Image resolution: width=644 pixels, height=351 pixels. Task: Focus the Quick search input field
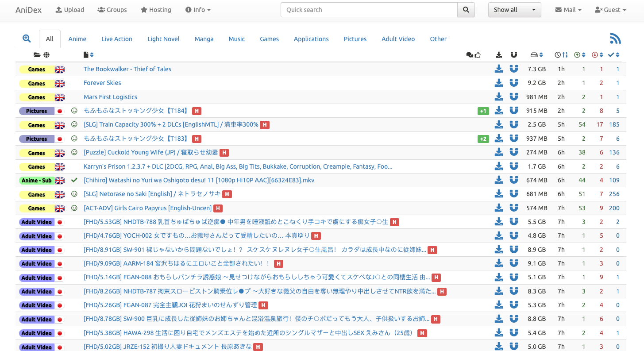tap(369, 10)
